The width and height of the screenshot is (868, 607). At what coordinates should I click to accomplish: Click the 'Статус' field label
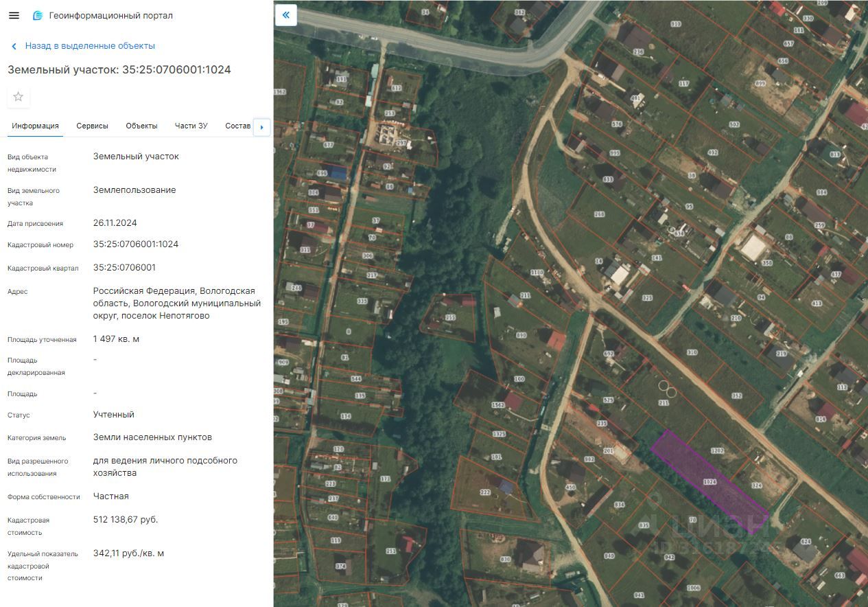pyautogui.click(x=19, y=415)
